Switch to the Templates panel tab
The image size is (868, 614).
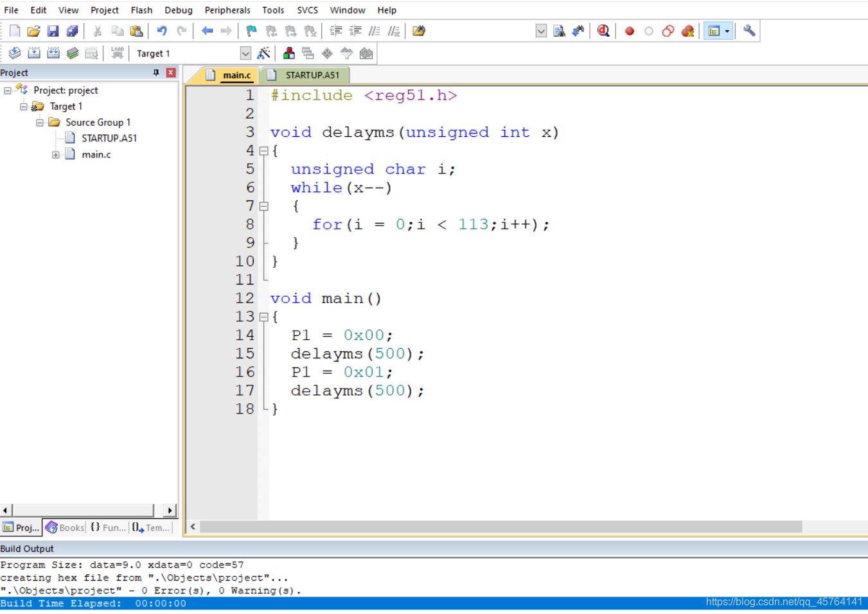click(x=151, y=527)
